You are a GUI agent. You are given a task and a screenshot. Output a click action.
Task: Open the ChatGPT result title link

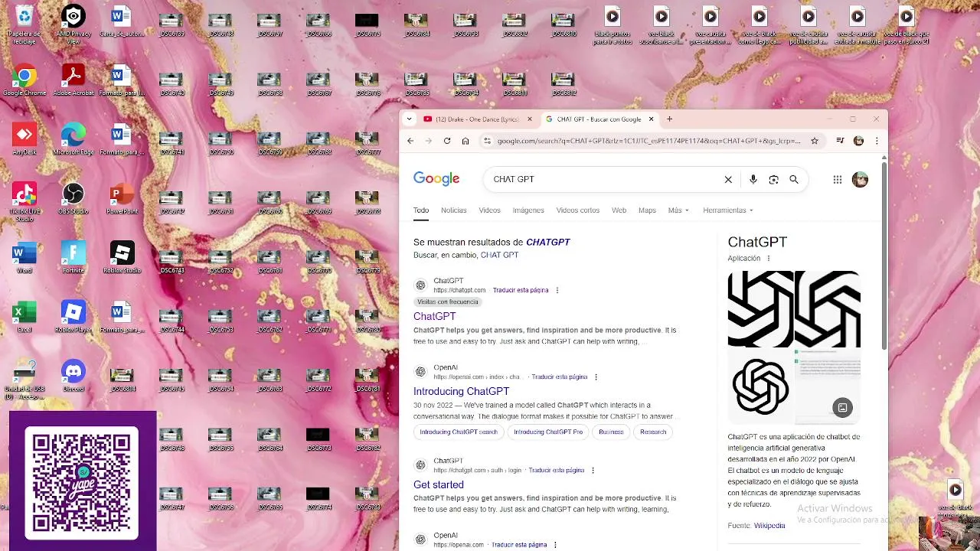(x=434, y=316)
